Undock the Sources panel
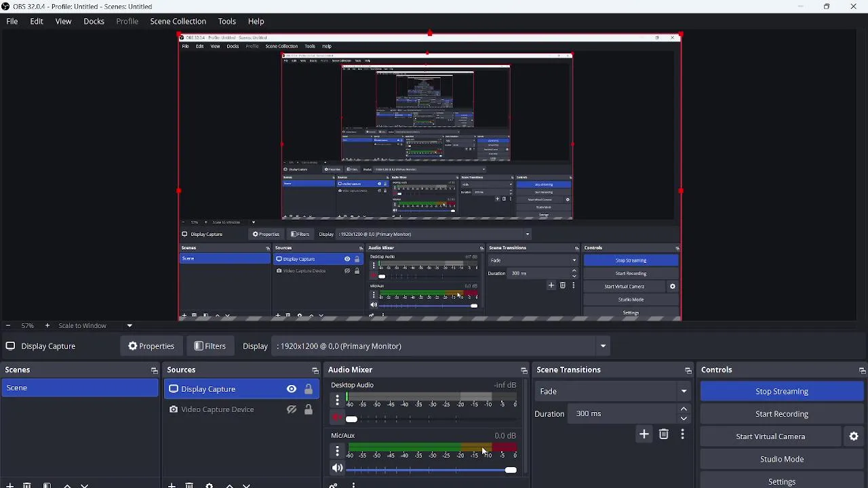The height and width of the screenshot is (488, 868). coord(315,371)
